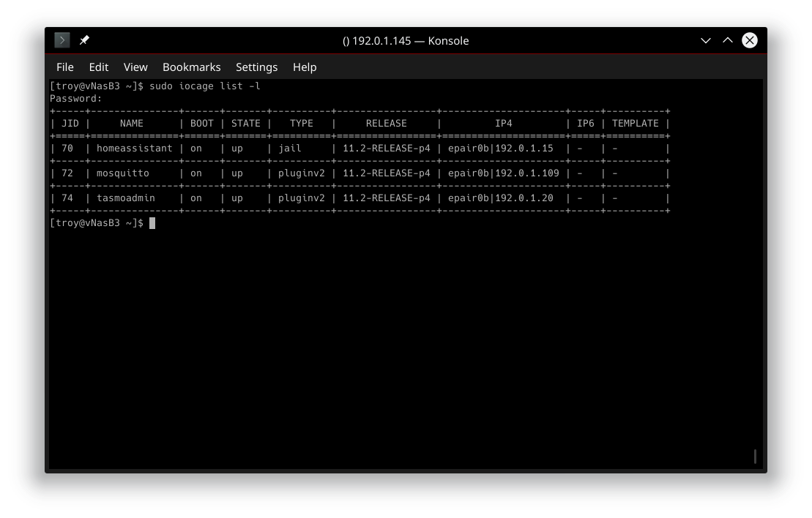Viewport: 812px width, 518px height.
Task: Click the terminal app icon in title bar
Action: (x=62, y=40)
